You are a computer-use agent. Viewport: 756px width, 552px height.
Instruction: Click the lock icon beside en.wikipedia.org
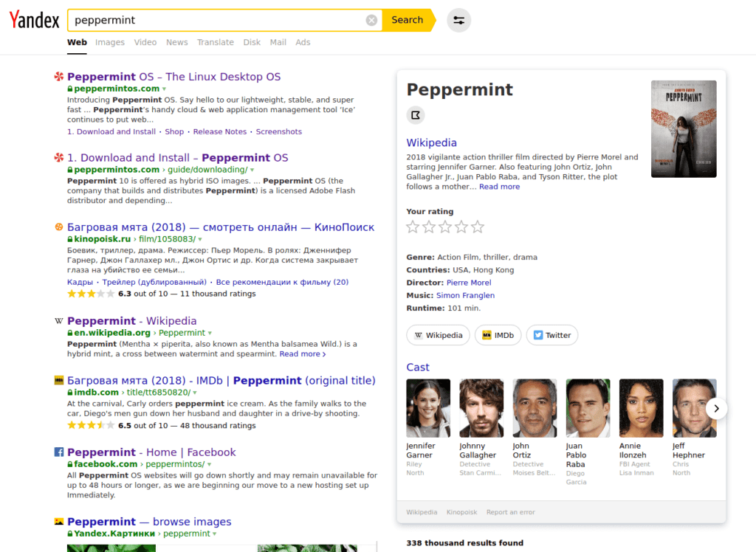[x=70, y=333]
